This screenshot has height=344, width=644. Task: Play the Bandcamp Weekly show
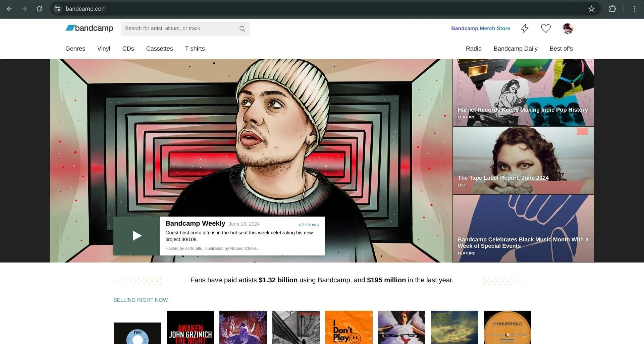[137, 236]
